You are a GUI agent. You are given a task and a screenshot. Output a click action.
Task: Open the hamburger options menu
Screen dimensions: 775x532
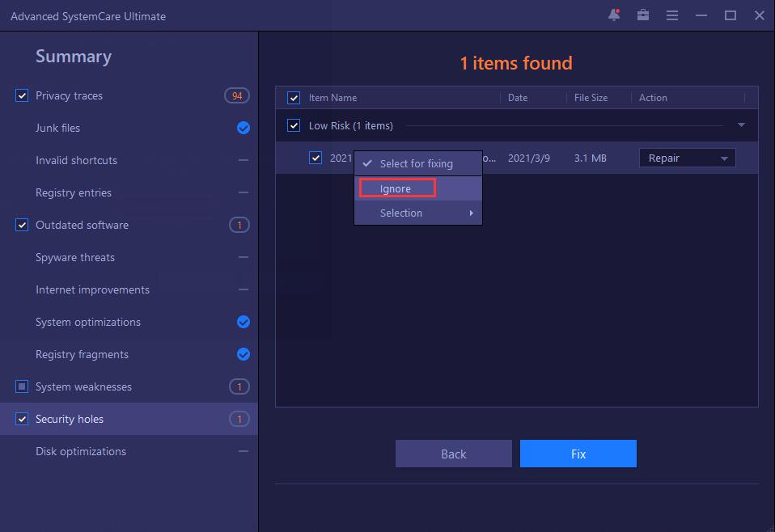pyautogui.click(x=671, y=16)
